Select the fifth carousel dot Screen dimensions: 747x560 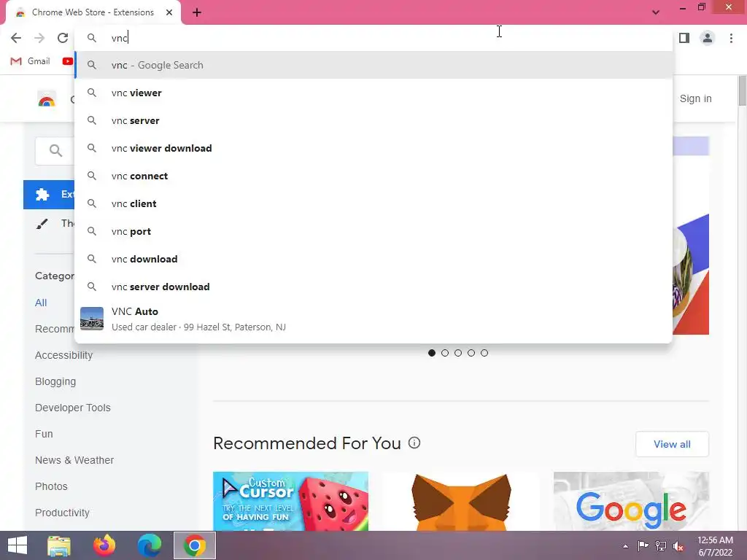tap(484, 353)
